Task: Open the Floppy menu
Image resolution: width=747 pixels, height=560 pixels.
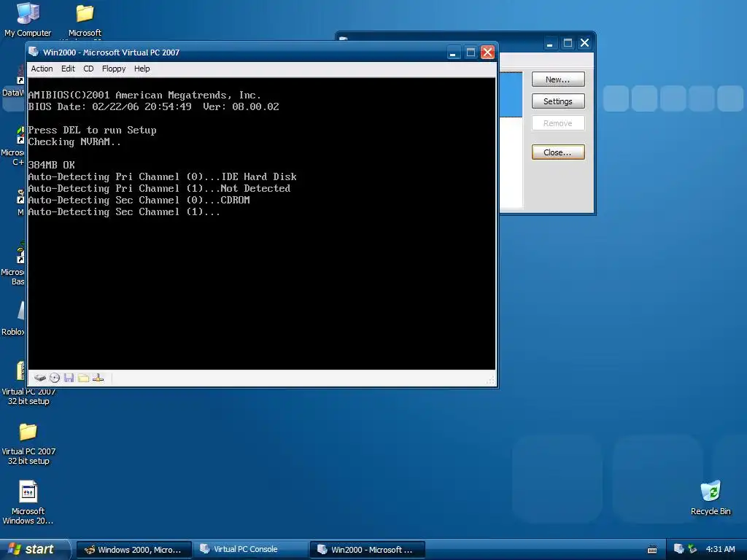Action: 114,69
